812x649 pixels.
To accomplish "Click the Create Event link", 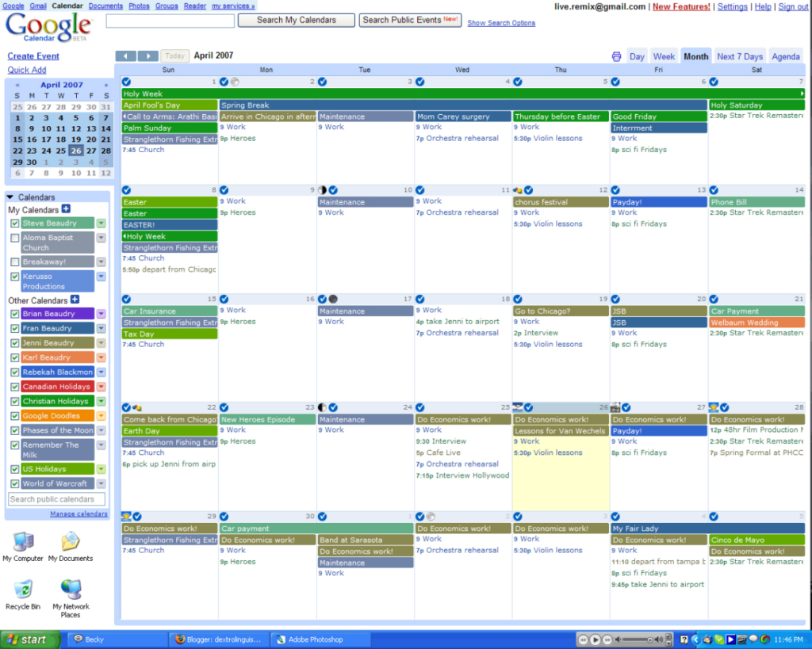I will click(33, 56).
